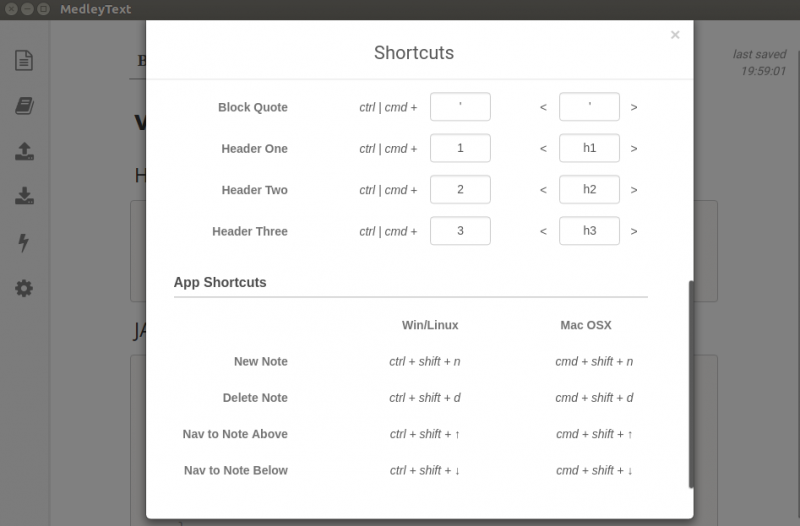800x526 pixels.
Task: Click the upload tray icon in sidebar
Action: pos(24,151)
